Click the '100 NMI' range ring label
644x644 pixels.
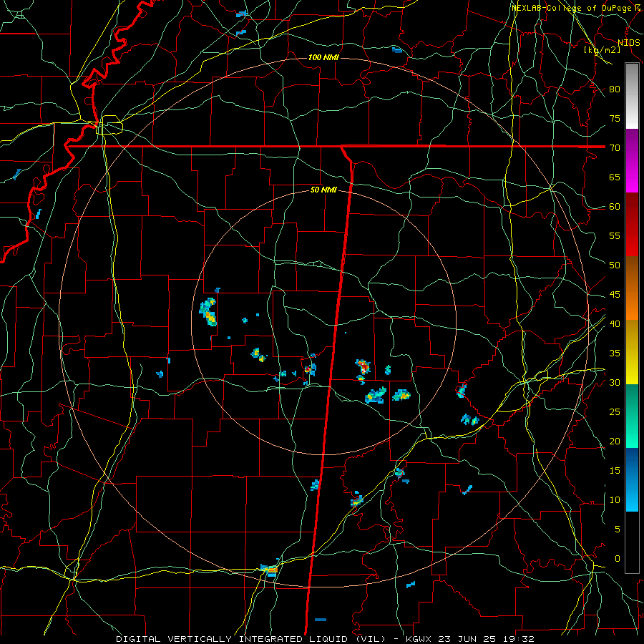pyautogui.click(x=323, y=57)
